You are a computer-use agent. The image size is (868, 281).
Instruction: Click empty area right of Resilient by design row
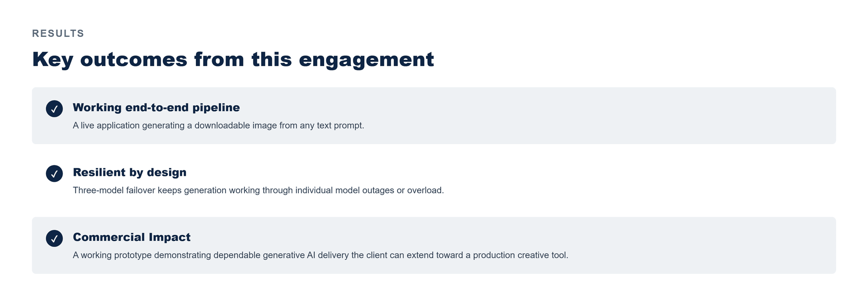point(636,180)
